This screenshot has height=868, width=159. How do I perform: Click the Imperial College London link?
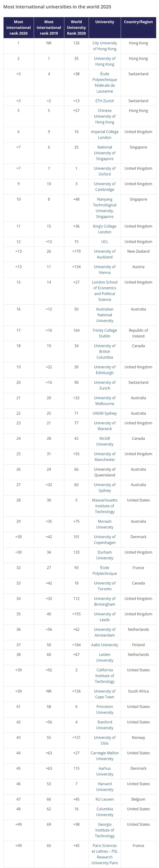coord(105,135)
